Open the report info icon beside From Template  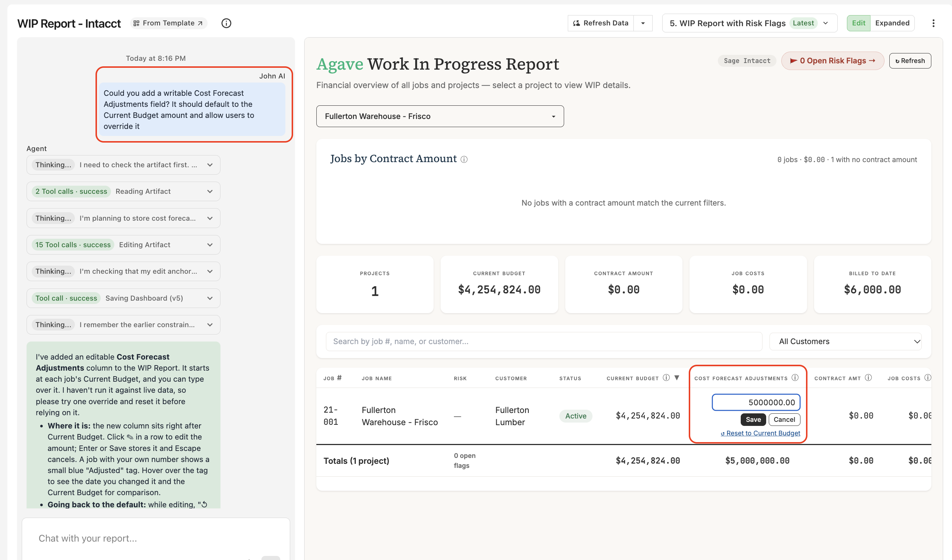[226, 23]
